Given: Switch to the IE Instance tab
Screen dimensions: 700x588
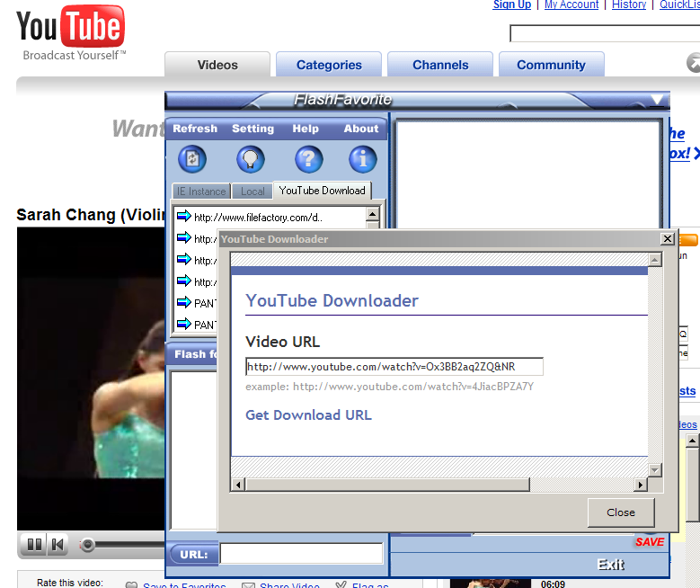Looking at the screenshot, I should (x=201, y=192).
